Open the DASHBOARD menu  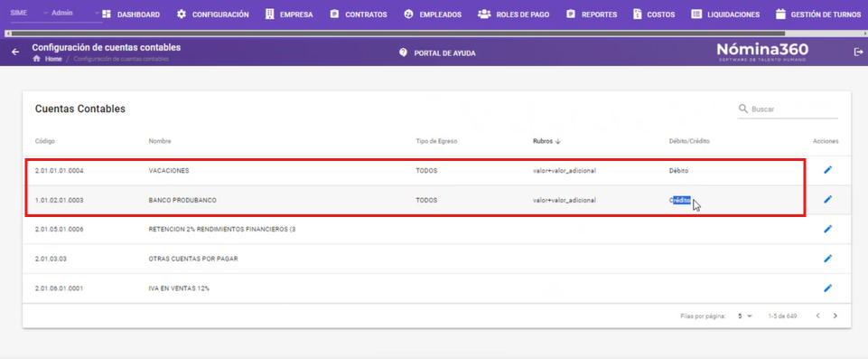click(138, 15)
